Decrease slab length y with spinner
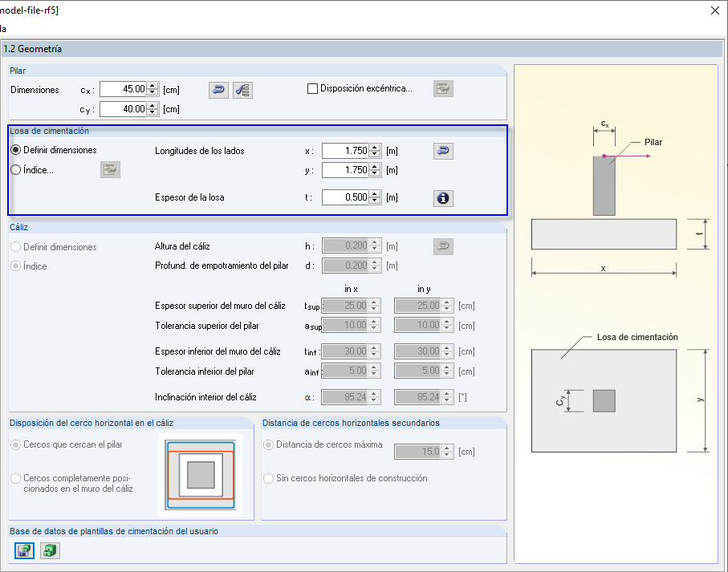The width and height of the screenshot is (728, 572). click(375, 173)
